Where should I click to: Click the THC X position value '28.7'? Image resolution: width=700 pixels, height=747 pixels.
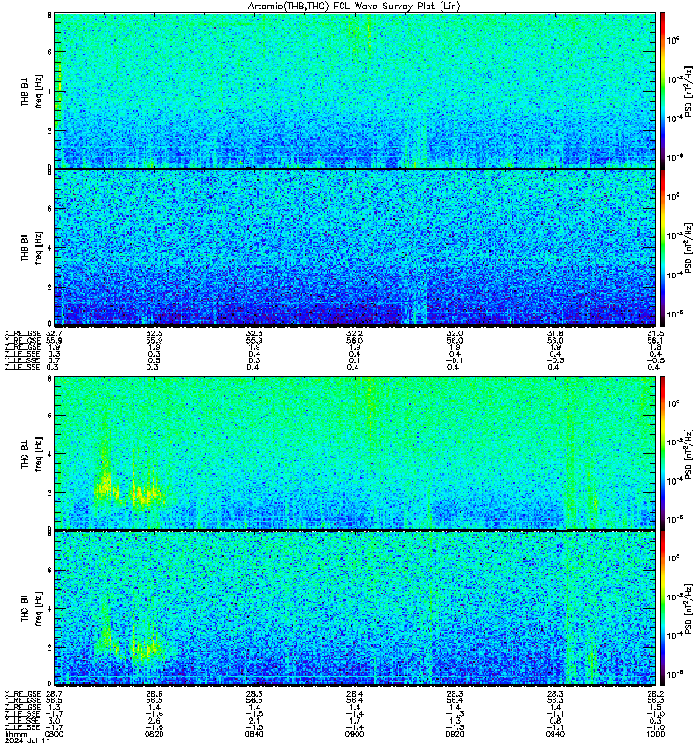coord(54,694)
